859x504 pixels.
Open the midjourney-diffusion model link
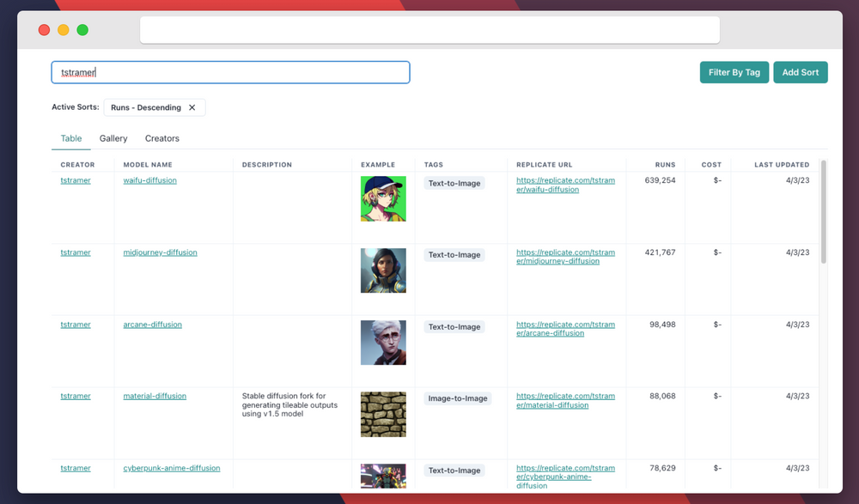160,252
